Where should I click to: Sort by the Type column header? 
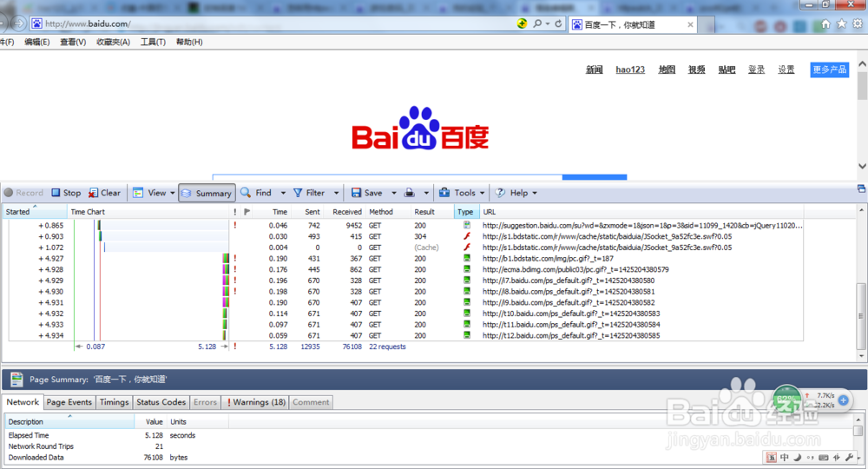tap(465, 212)
